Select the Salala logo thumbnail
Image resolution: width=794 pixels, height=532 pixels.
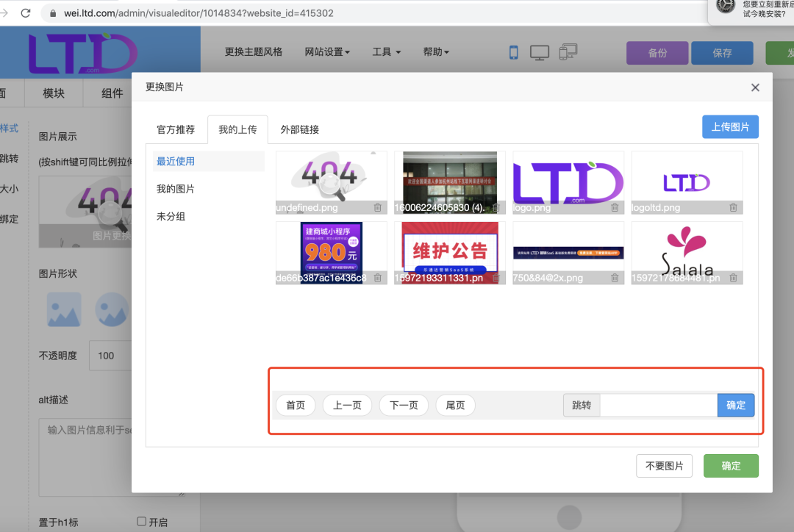pyautogui.click(x=687, y=253)
